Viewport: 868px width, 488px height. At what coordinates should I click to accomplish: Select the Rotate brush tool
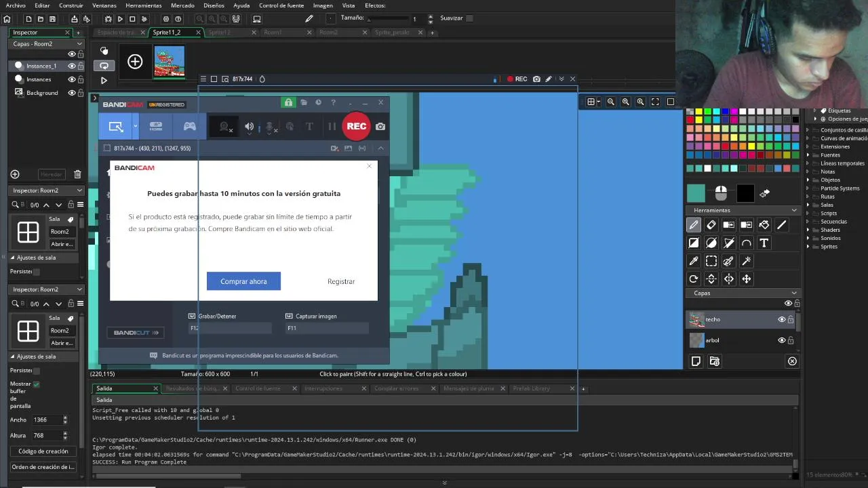pyautogui.click(x=694, y=279)
